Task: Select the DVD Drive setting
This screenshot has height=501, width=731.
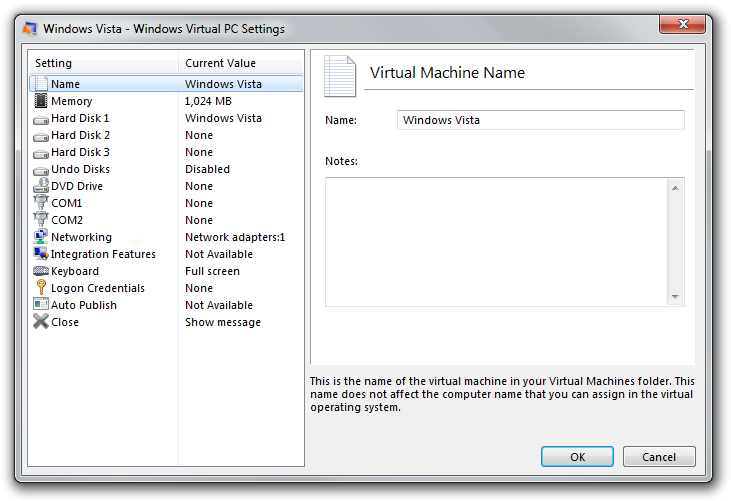Action: point(77,186)
